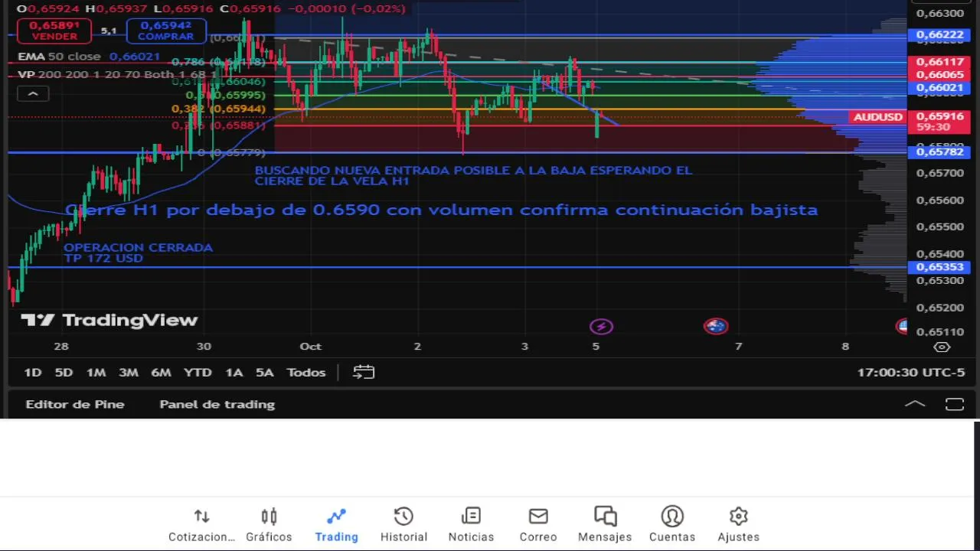Set chart range to Todos
980x551 pixels.
pos(306,372)
